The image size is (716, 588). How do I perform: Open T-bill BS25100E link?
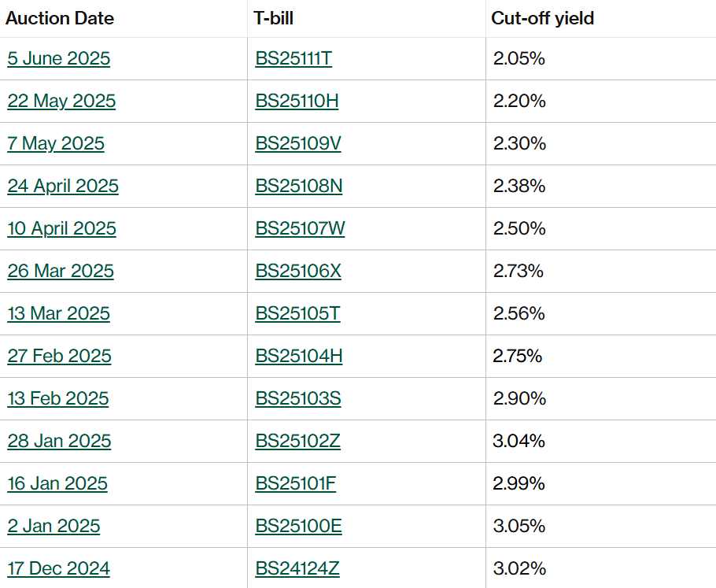tap(298, 526)
